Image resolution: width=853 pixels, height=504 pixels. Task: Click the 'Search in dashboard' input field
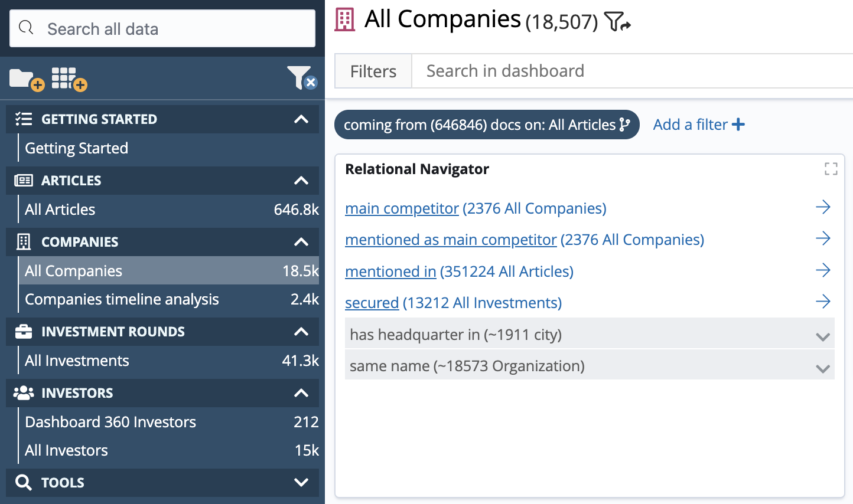(x=504, y=71)
